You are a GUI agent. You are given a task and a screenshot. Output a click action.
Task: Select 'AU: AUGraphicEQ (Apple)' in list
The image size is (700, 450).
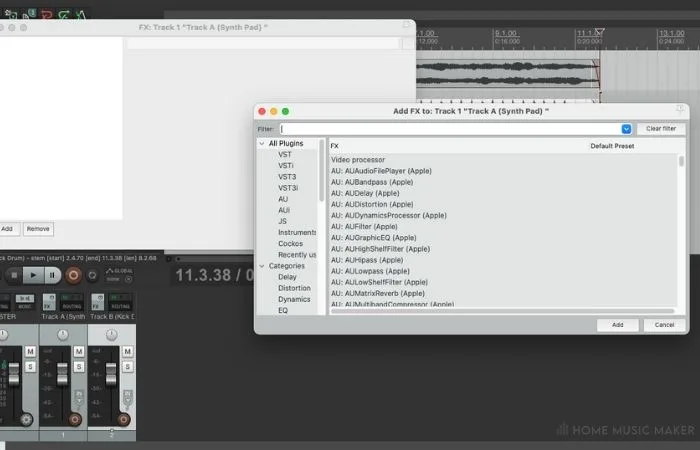[374, 238]
